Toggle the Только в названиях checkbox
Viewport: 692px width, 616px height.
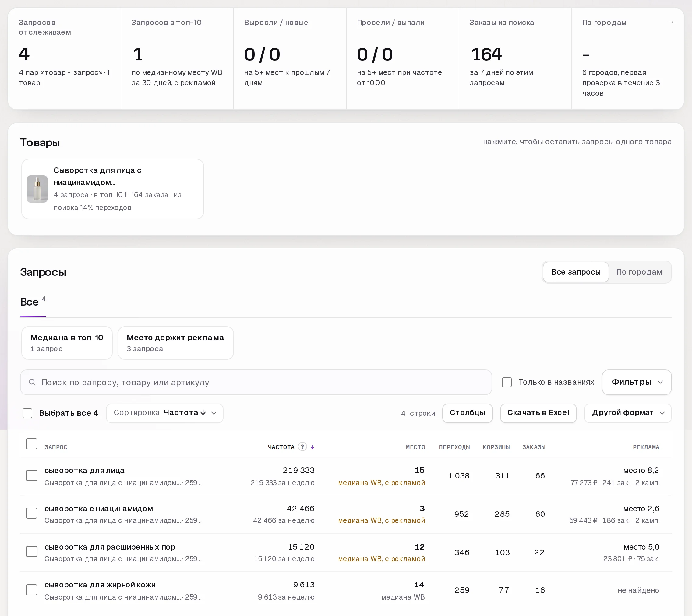click(507, 382)
